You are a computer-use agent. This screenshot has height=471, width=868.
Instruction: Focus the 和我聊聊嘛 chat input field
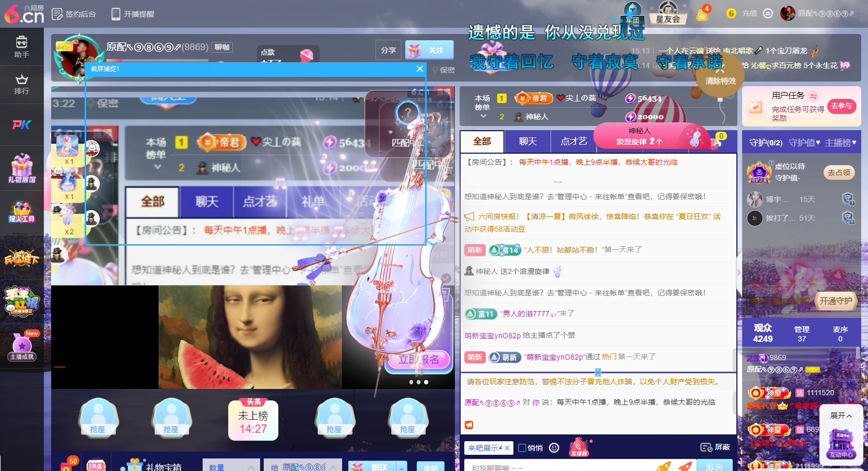tap(559, 465)
